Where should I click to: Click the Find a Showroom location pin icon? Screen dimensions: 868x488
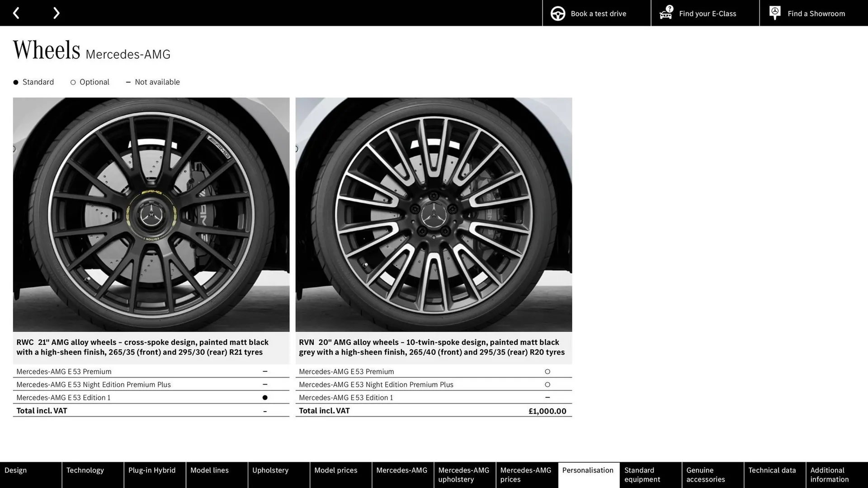click(x=774, y=13)
